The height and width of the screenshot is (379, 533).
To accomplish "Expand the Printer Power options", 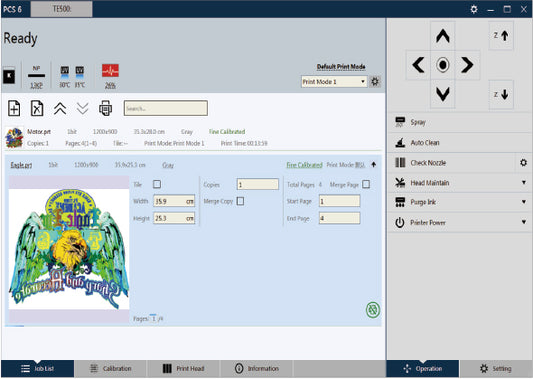I will click(523, 222).
